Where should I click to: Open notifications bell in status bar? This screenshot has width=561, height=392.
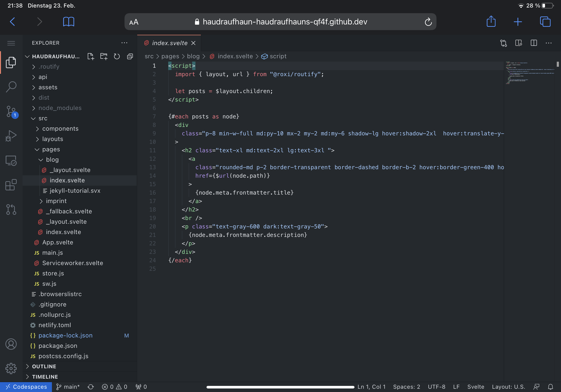(x=550, y=387)
